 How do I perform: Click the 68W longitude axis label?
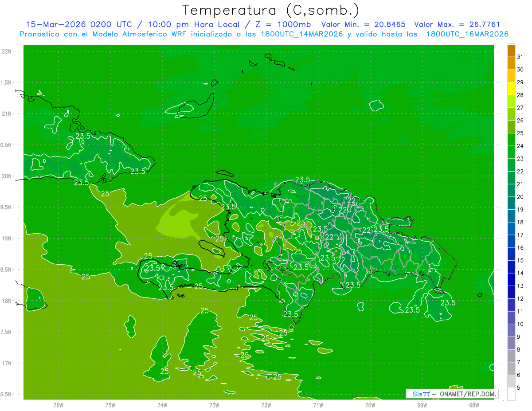pyautogui.click(x=474, y=405)
